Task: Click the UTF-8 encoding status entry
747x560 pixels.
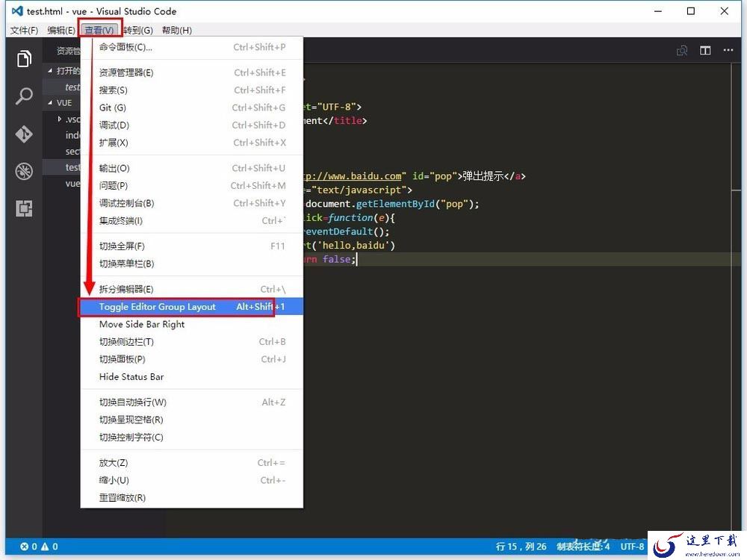Action: pyautogui.click(x=632, y=547)
